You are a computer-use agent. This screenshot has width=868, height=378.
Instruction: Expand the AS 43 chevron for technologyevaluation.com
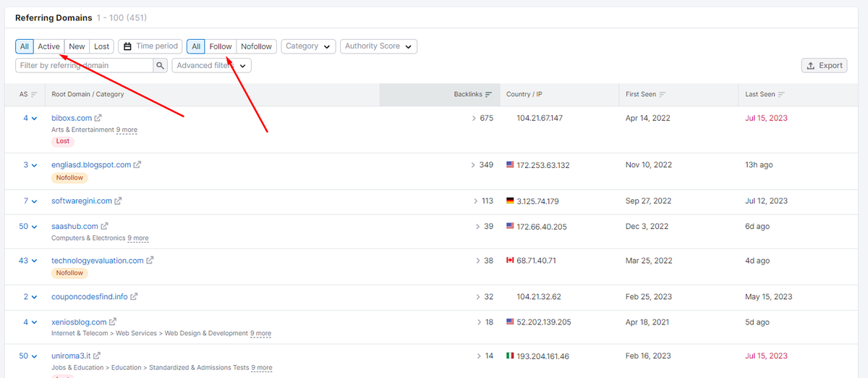[34, 261]
